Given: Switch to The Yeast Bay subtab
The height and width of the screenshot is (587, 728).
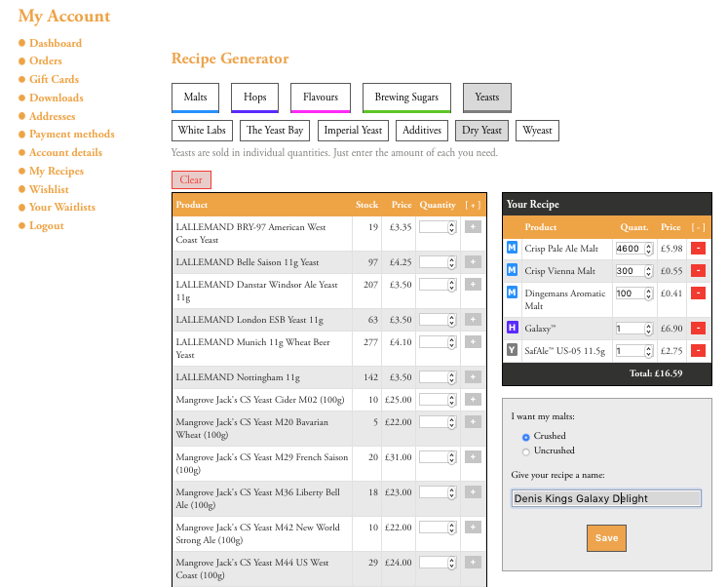Looking at the screenshot, I should (275, 131).
